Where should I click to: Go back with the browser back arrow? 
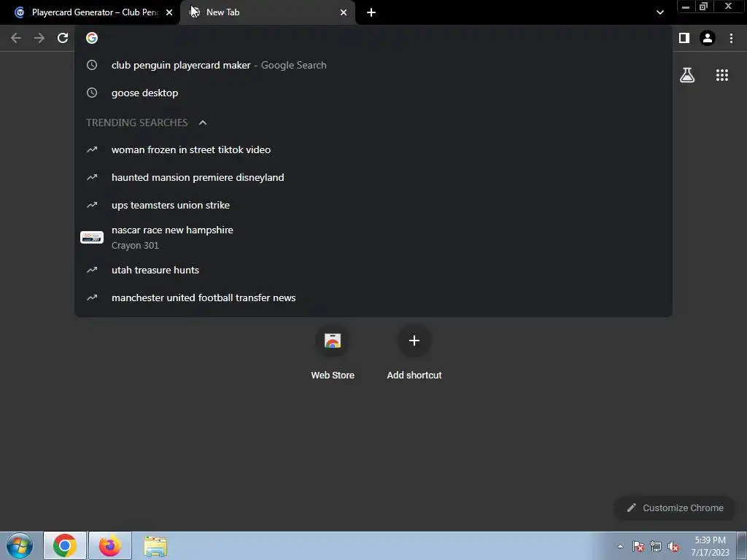point(16,38)
